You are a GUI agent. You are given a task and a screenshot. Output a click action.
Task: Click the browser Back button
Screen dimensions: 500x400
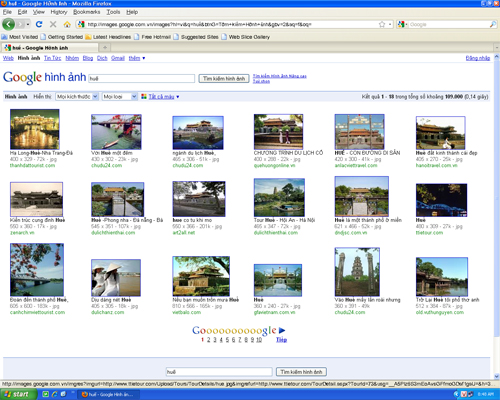[8, 24]
